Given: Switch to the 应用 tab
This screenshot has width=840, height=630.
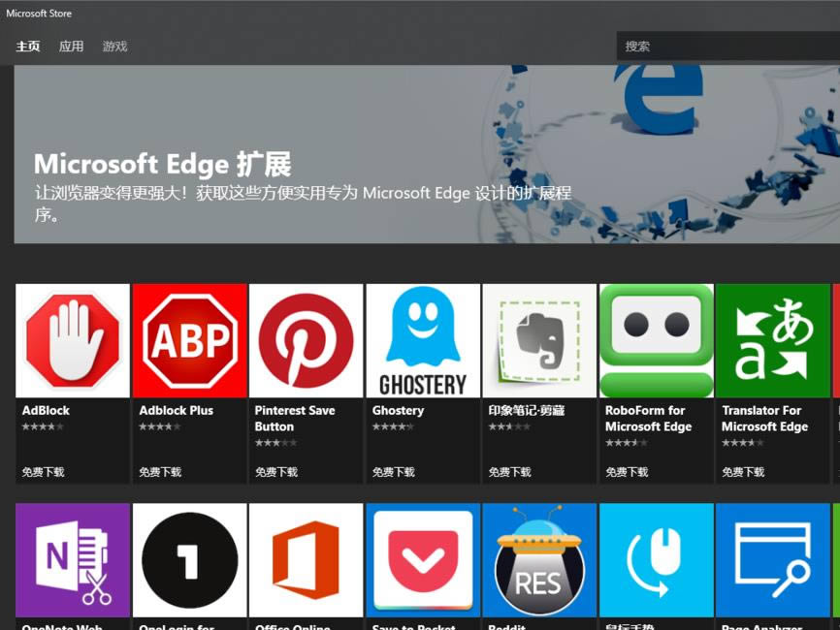Looking at the screenshot, I should click(x=71, y=46).
